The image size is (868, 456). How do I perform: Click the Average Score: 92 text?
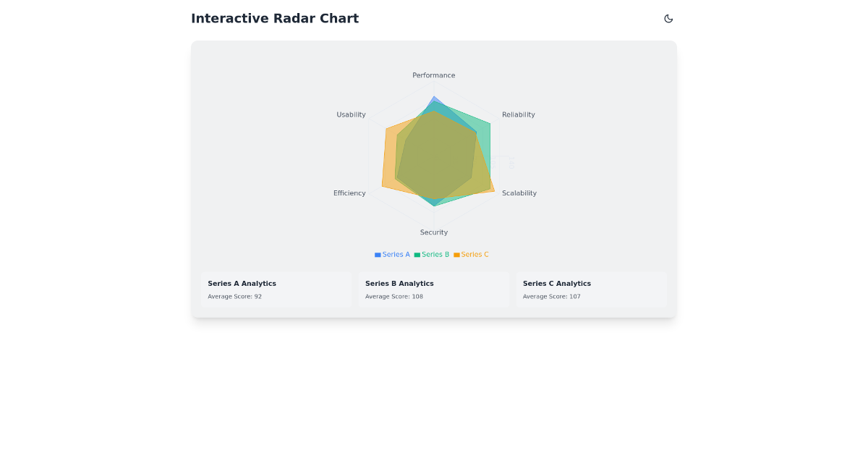(x=234, y=296)
